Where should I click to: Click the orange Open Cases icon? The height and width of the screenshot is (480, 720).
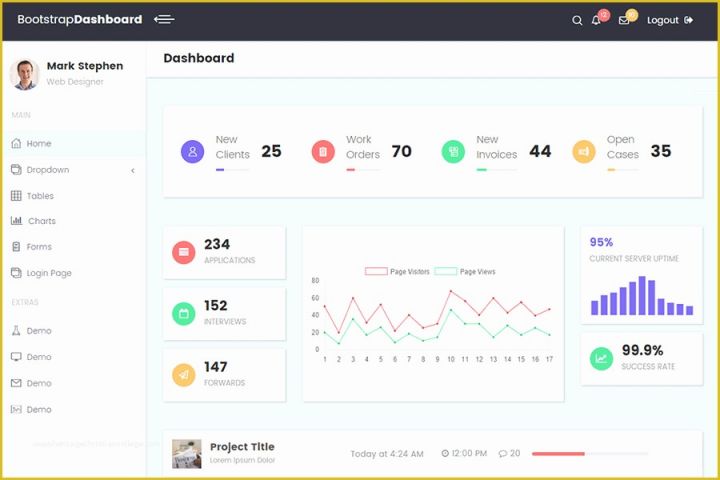click(583, 152)
